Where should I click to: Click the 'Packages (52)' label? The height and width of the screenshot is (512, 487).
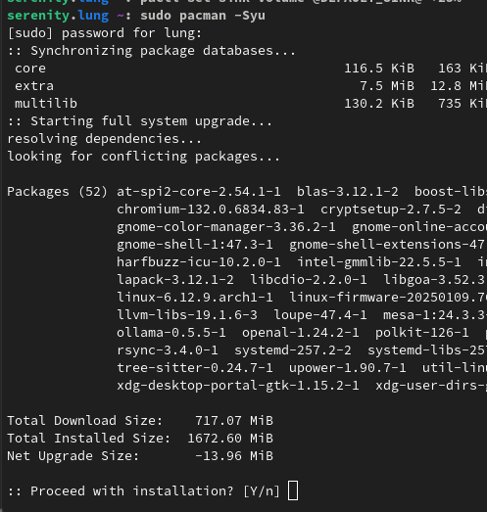click(57, 192)
